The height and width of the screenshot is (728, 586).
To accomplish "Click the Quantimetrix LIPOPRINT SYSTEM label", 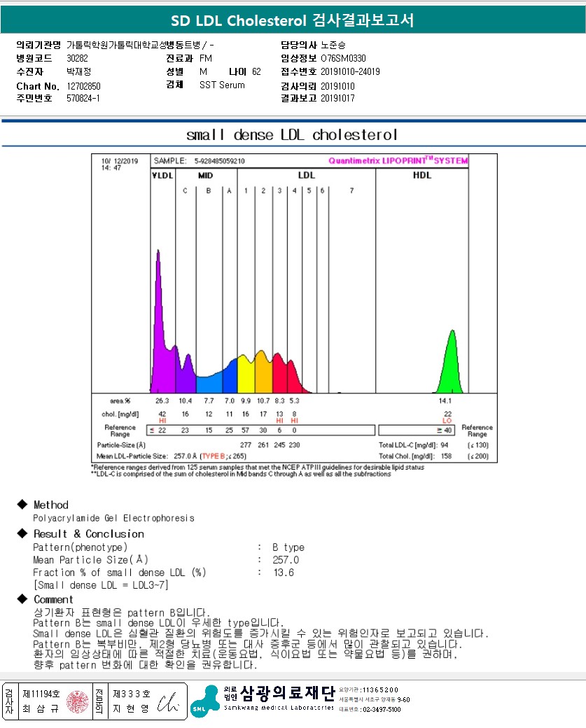I will [398, 160].
